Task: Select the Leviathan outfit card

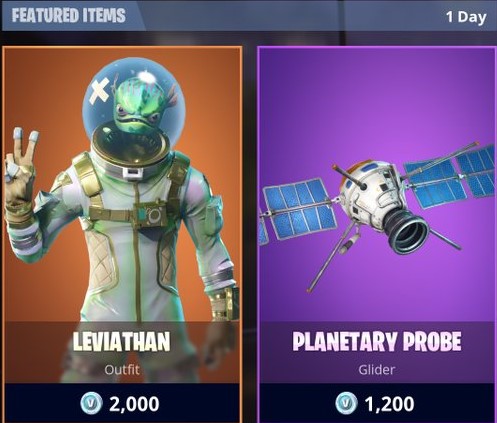Action: 122,234
